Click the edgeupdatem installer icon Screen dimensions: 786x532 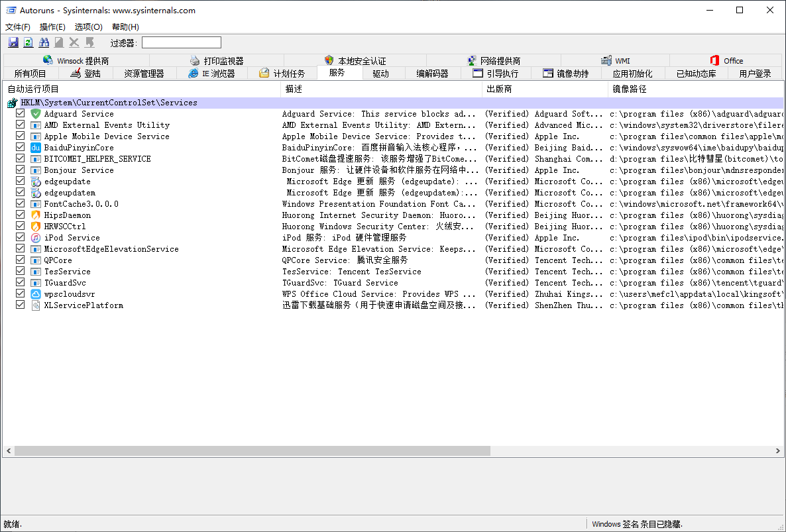point(36,192)
